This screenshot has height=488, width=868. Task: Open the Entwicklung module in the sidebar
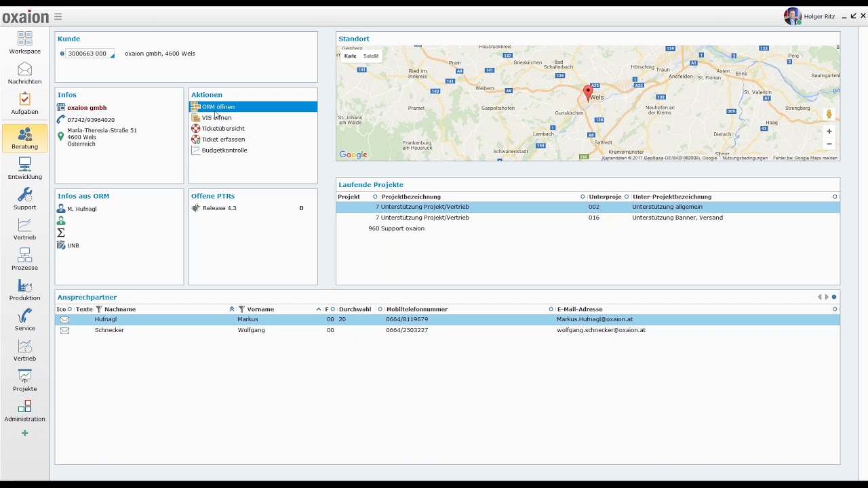coord(25,169)
